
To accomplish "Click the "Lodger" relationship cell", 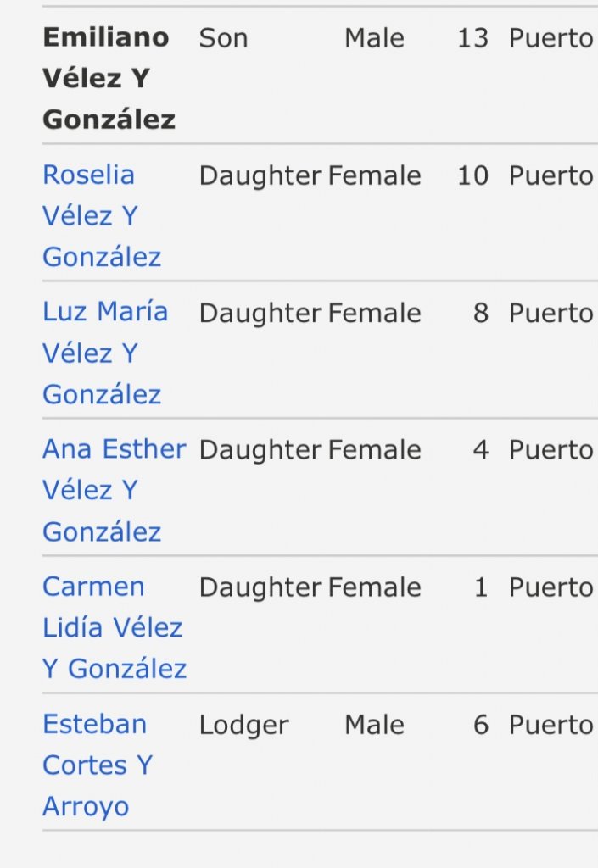I will [243, 726].
